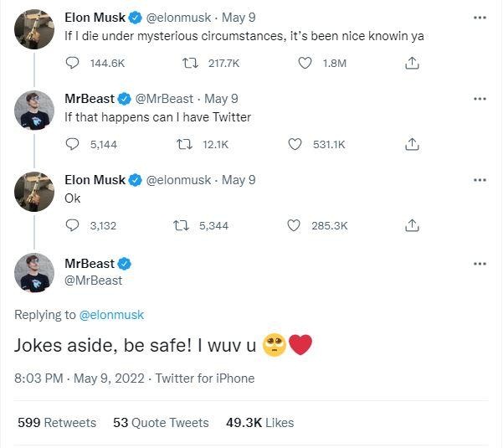Image resolution: width=503 pixels, height=448 pixels.
Task: Reply to Elon's first tweet about mysterious circumstances
Action: [x=72, y=63]
